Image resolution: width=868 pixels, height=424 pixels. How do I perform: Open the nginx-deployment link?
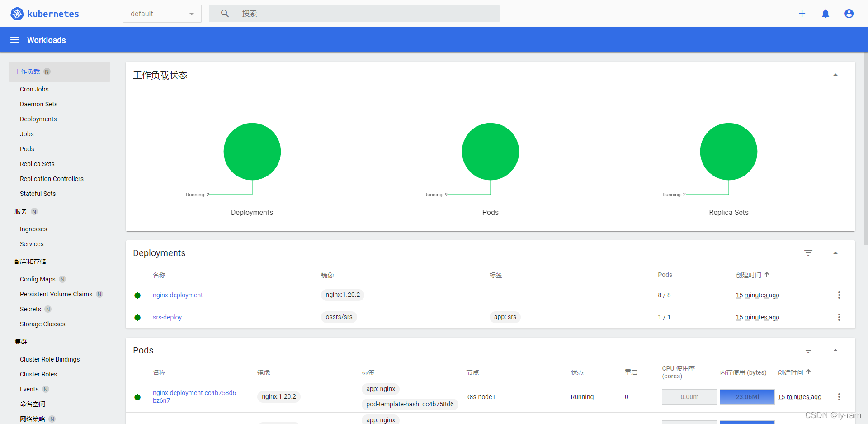[178, 295]
